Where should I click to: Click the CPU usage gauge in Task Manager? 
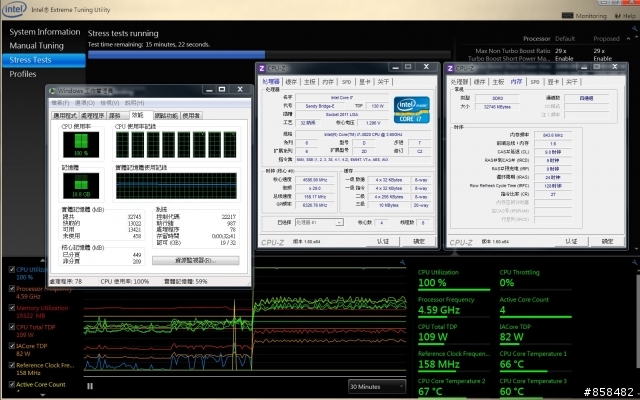[x=81, y=144]
